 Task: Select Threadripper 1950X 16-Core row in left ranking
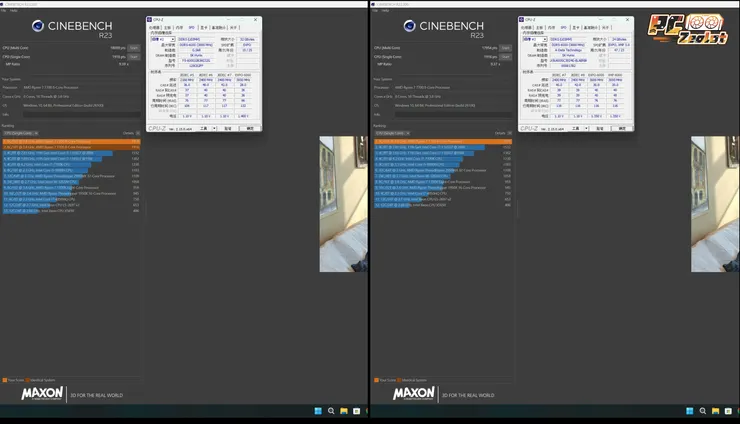click(x=71, y=194)
